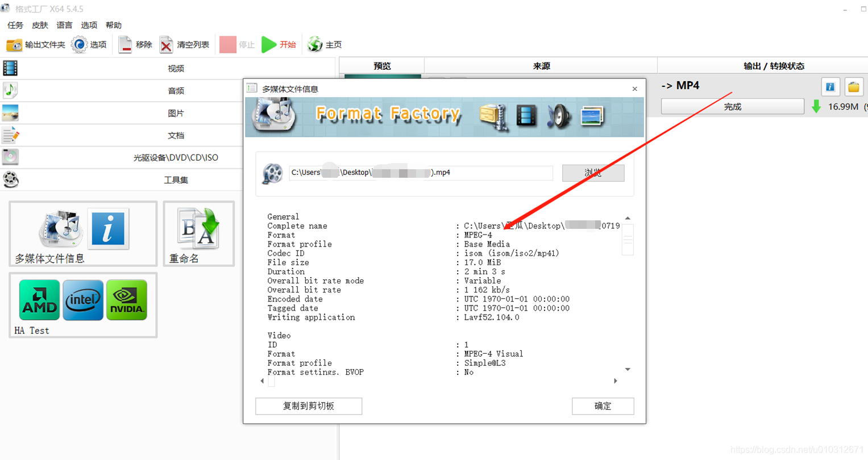Click the 确定 confirm button

point(603,406)
